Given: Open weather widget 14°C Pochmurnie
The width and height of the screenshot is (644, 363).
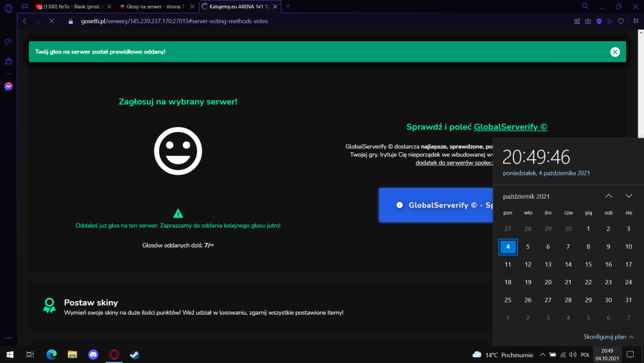Looking at the screenshot, I should pyautogui.click(x=503, y=355).
